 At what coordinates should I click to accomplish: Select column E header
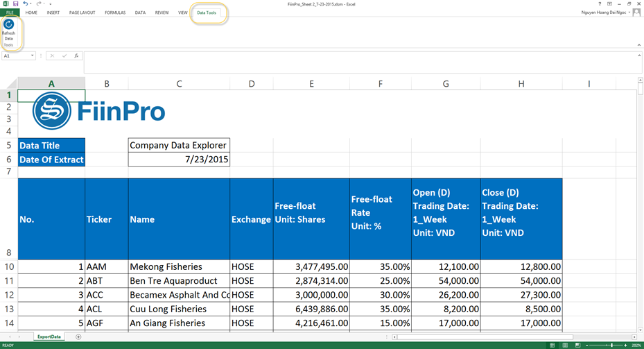tap(311, 84)
